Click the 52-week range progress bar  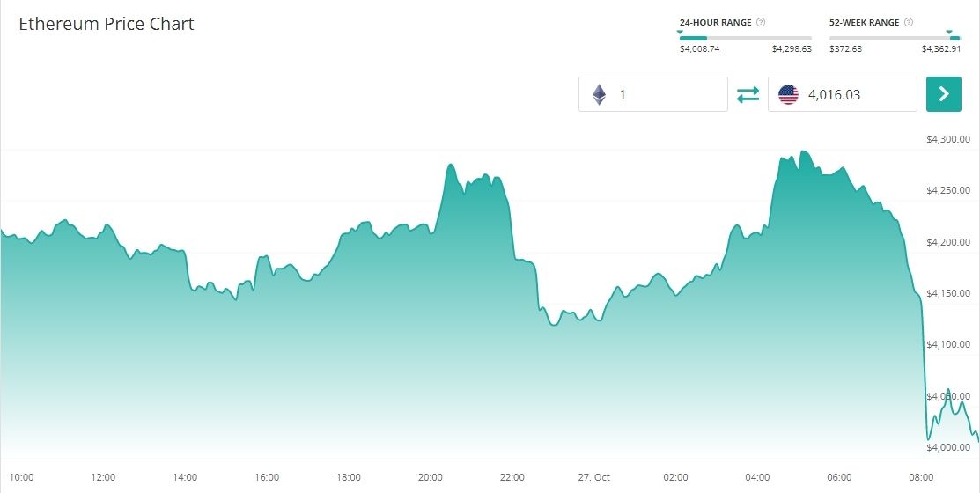(x=895, y=38)
